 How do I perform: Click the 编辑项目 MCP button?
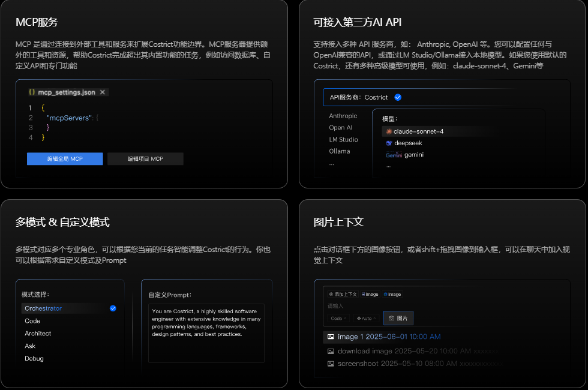coord(145,158)
